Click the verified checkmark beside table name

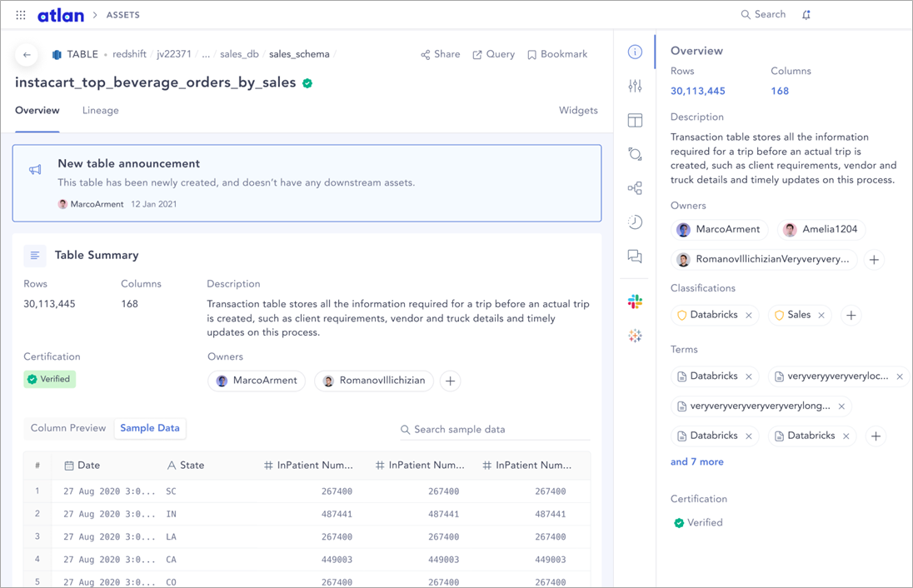[307, 83]
